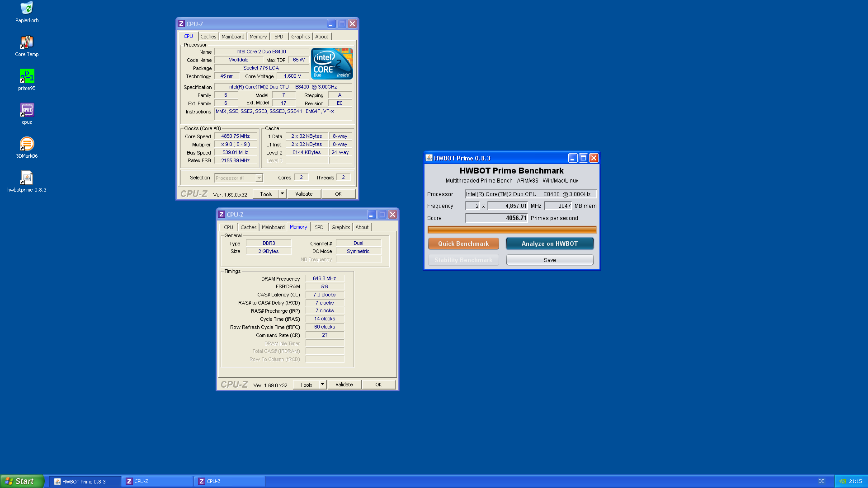
Task: Open the Windows Start button
Action: click(x=22, y=481)
